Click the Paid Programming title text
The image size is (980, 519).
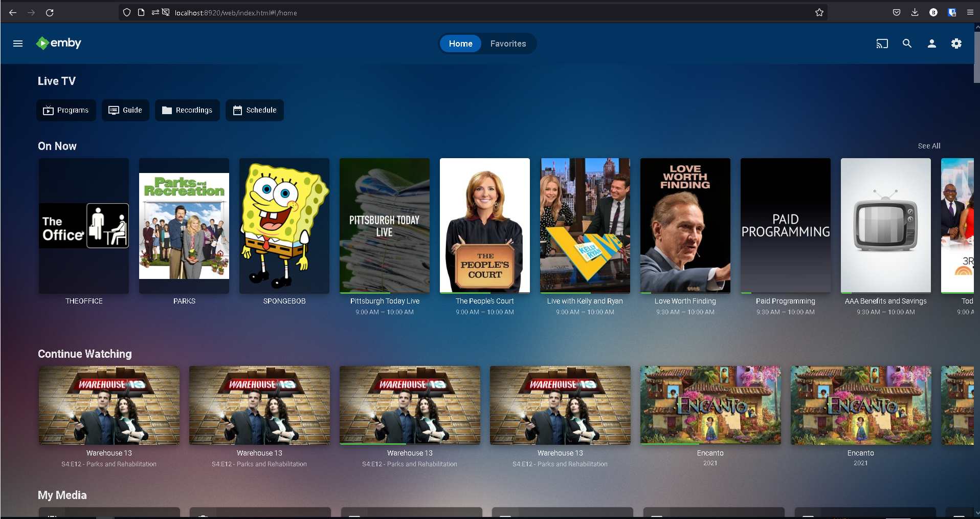786,301
